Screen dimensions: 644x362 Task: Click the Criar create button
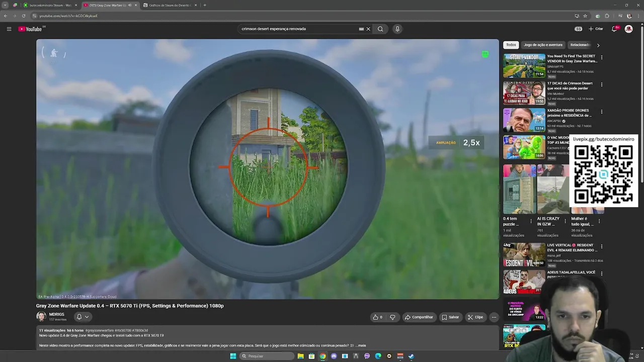(596, 29)
